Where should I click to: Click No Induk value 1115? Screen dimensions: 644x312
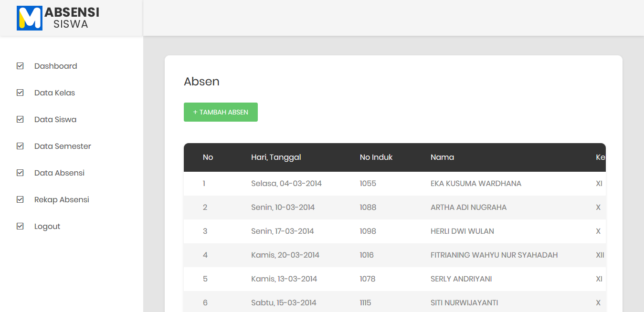click(x=366, y=303)
